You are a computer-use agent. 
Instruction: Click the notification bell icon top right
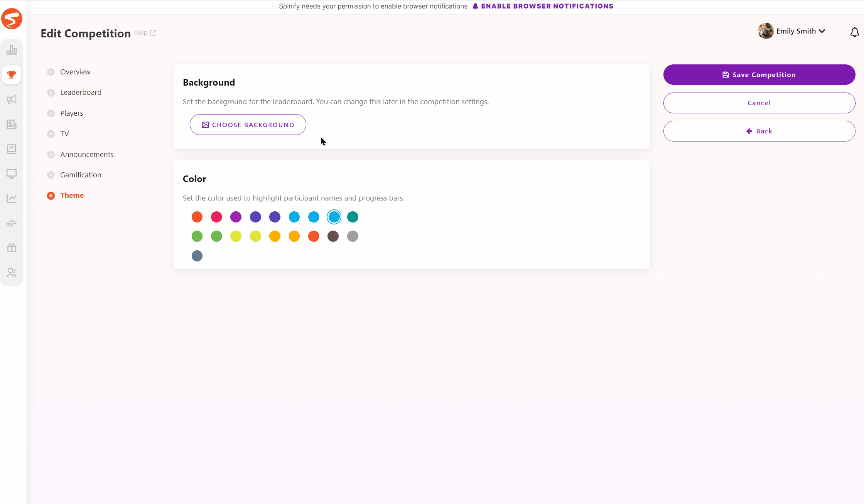(855, 31)
